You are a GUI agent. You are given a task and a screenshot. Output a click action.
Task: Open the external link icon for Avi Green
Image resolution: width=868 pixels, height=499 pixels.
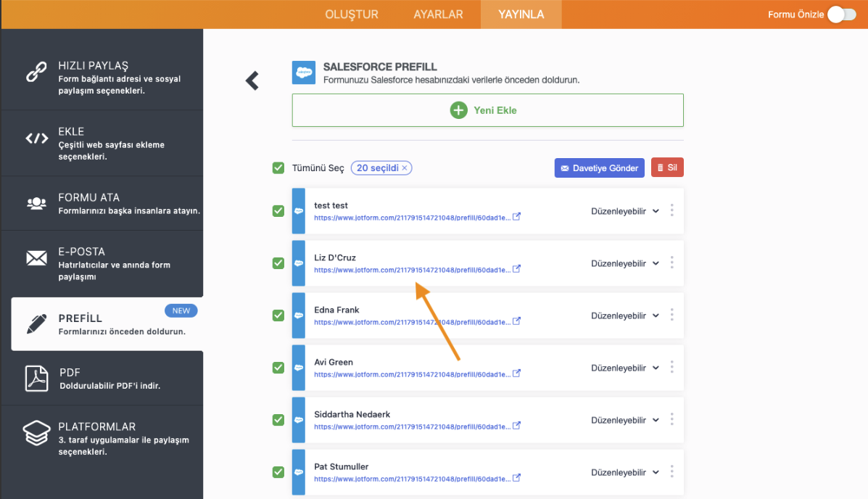pyautogui.click(x=516, y=374)
